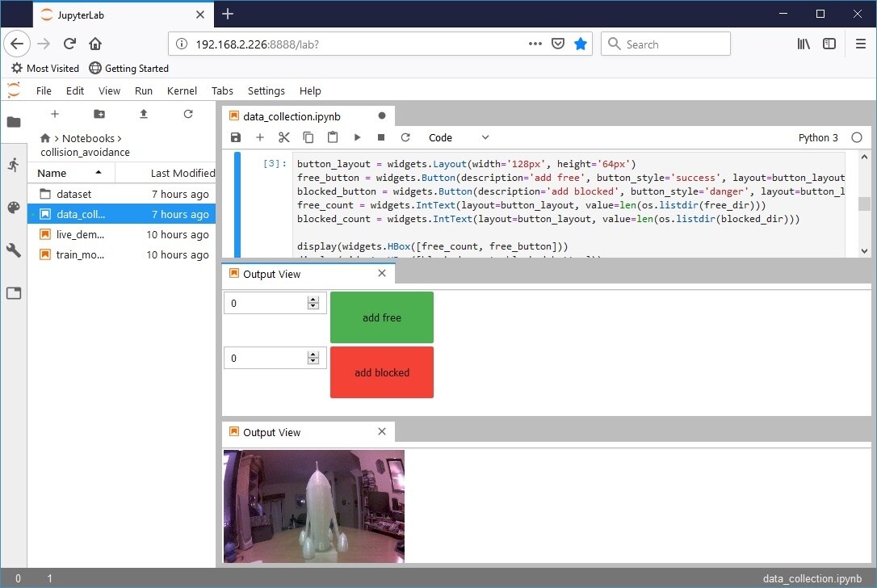Restart the kernel using the toolbar icon
Screen dimensions: 877x588
405,138
